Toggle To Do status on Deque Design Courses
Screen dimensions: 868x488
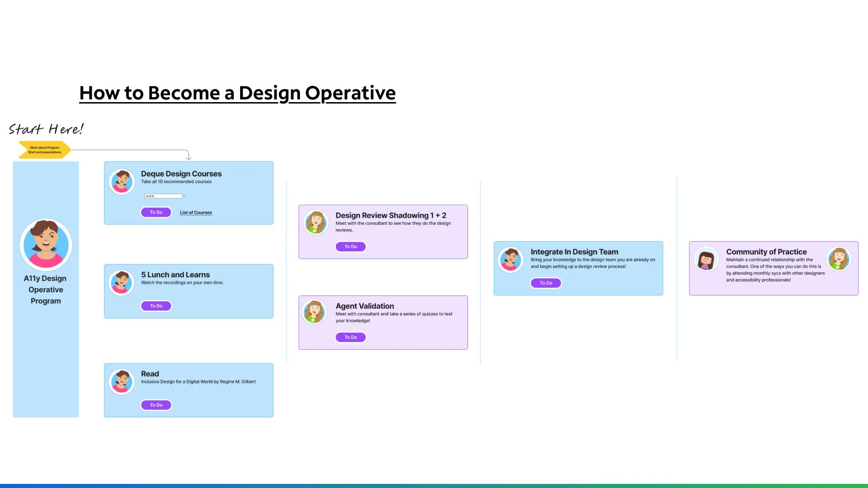pos(156,212)
